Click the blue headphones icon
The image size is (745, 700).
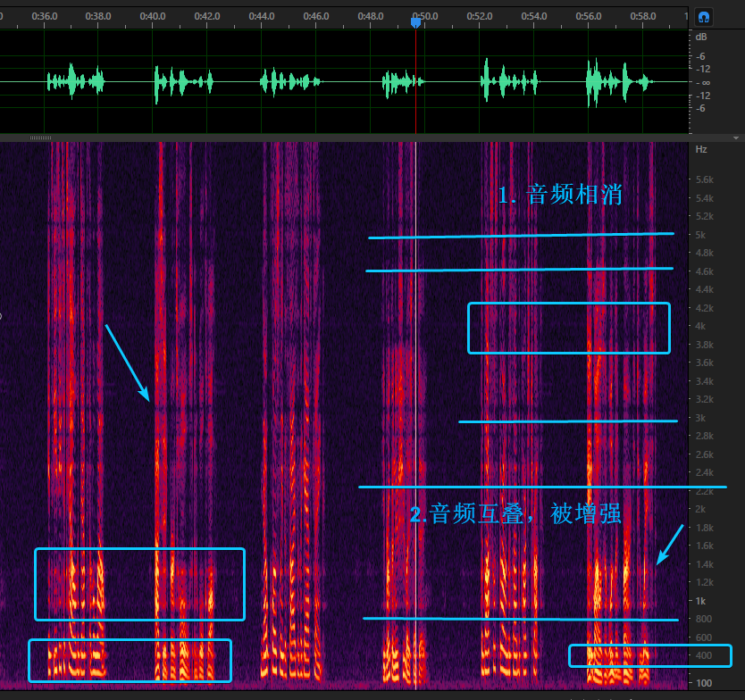[704, 17]
